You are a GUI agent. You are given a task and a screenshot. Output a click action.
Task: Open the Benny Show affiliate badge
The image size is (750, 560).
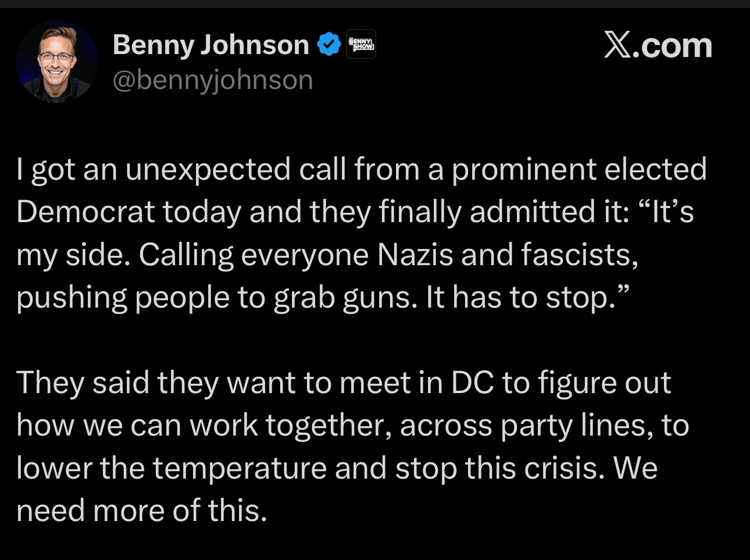pyautogui.click(x=361, y=44)
